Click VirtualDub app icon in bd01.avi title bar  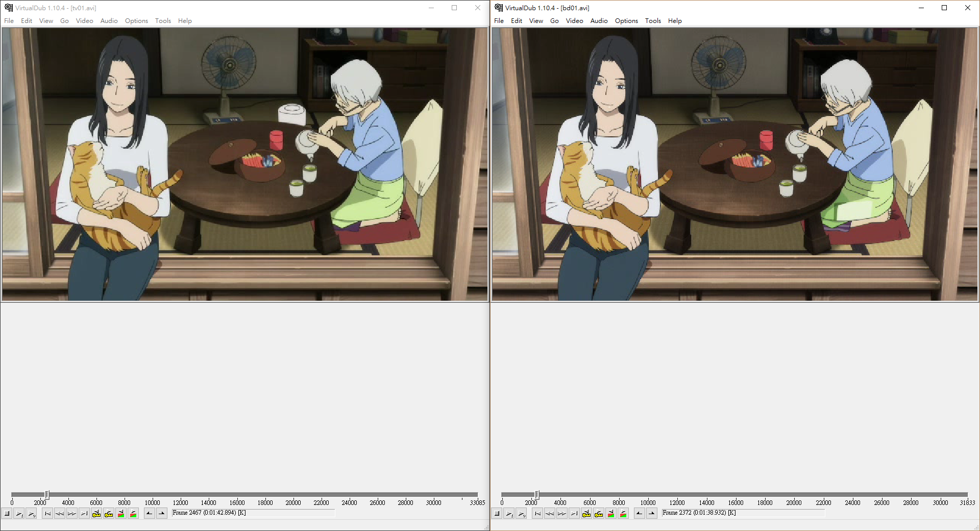499,8
